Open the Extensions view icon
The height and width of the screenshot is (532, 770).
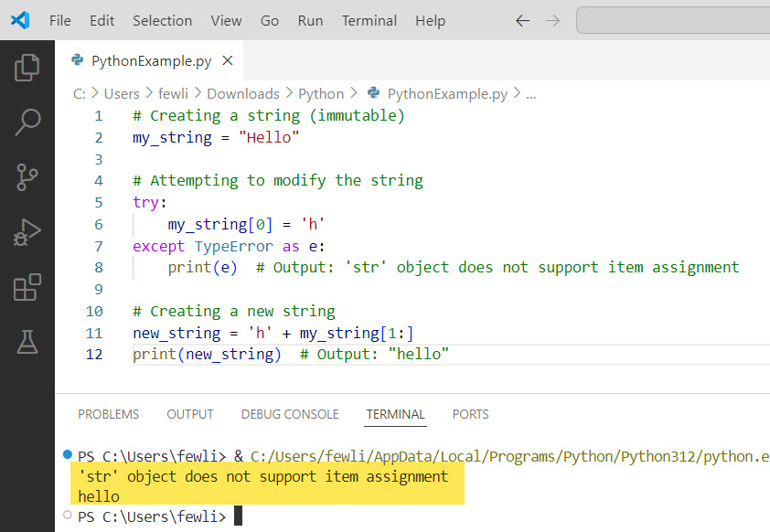click(27, 287)
